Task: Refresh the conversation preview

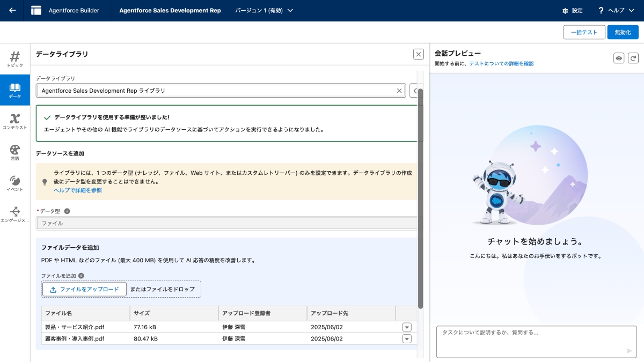Action: [633, 58]
